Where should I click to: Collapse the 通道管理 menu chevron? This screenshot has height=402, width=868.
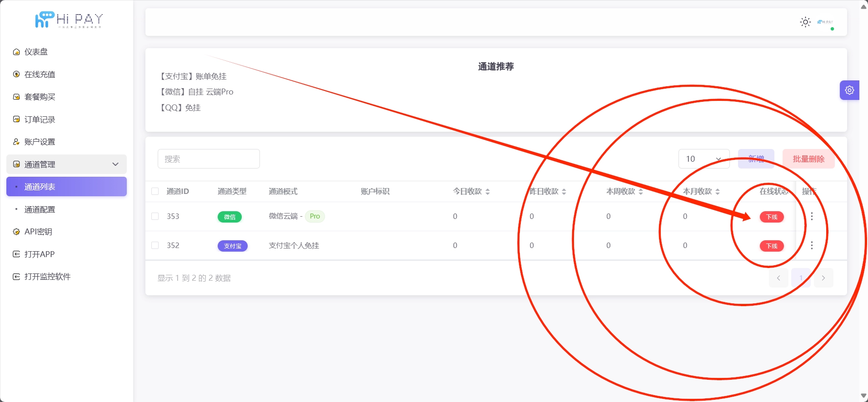click(115, 164)
